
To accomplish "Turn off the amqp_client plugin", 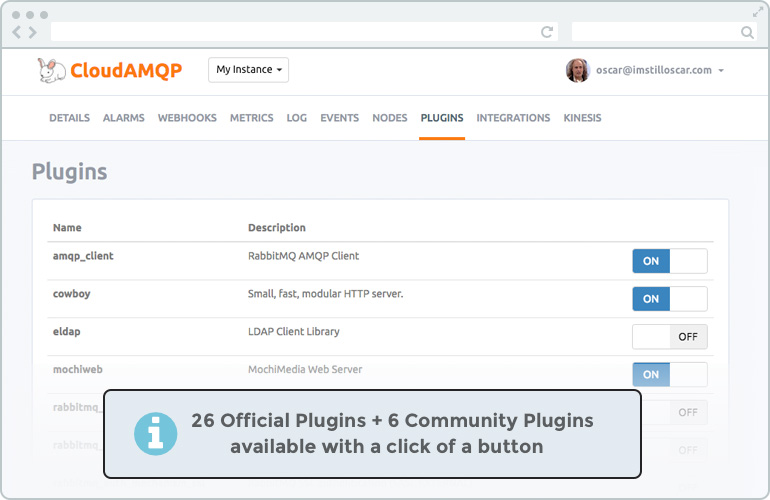I will 670,261.
